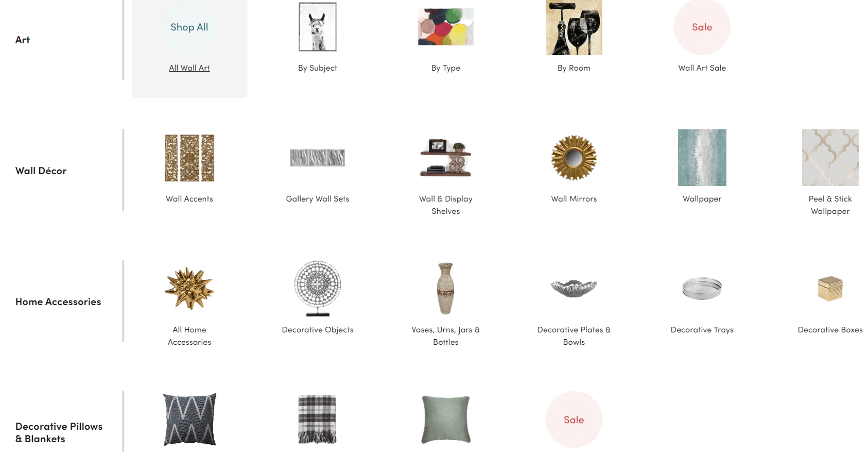Screen dimensions: 868x452
Task: Select the silver Decorative Plates & Bowls image
Action: [x=574, y=289]
